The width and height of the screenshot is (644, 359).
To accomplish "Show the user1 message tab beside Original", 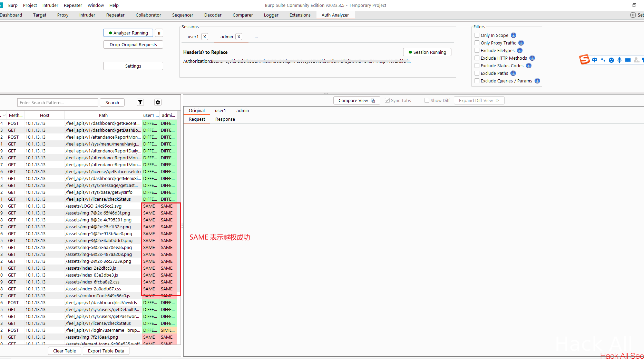I will 221,111.
